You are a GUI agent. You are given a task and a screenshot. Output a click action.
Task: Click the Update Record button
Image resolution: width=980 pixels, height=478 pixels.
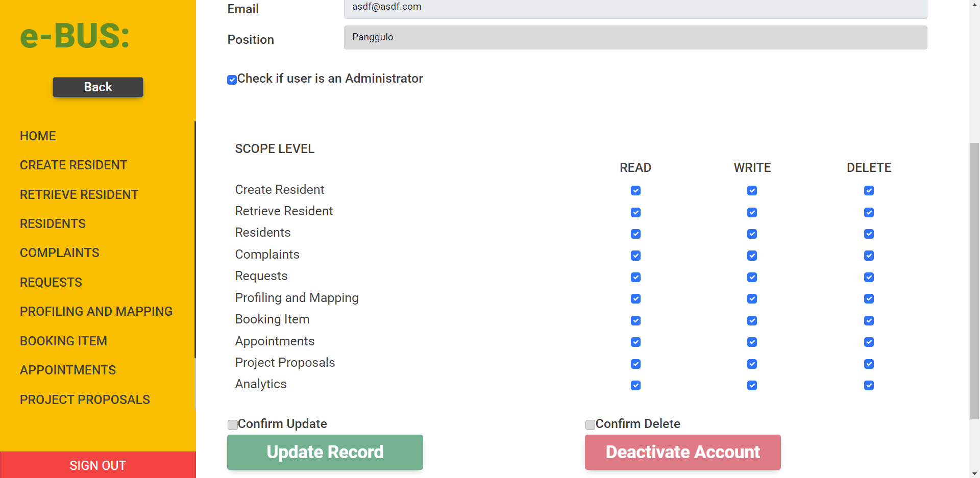tap(325, 452)
